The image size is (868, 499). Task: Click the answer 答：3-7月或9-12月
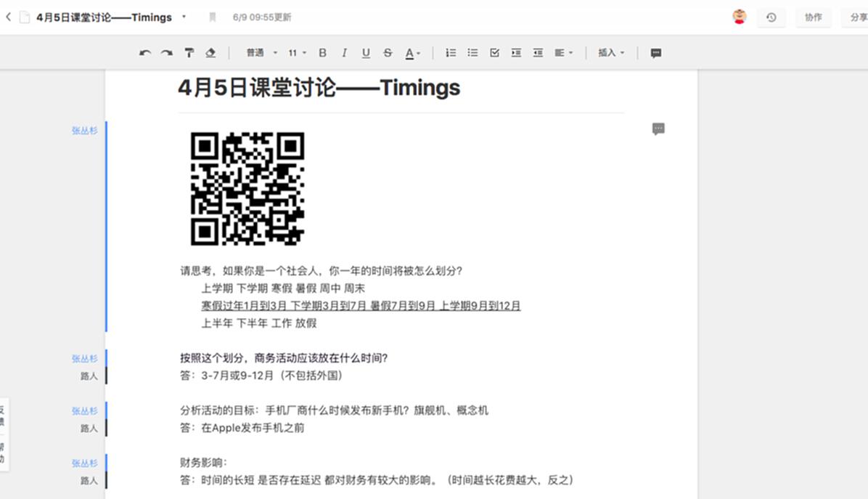261,376
